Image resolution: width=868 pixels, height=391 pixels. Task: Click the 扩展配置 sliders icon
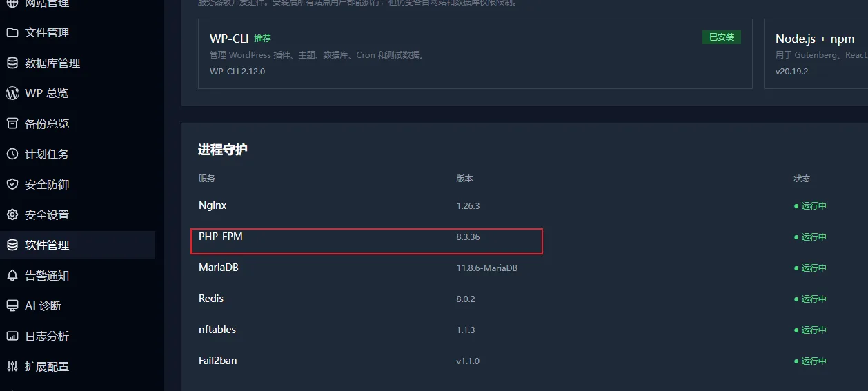pos(12,366)
